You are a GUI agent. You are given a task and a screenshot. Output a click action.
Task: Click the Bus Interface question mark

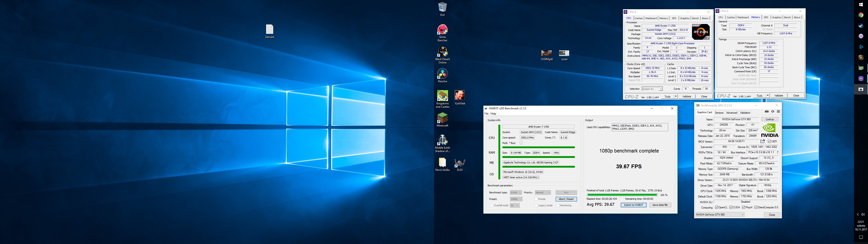pyautogui.click(x=777, y=152)
